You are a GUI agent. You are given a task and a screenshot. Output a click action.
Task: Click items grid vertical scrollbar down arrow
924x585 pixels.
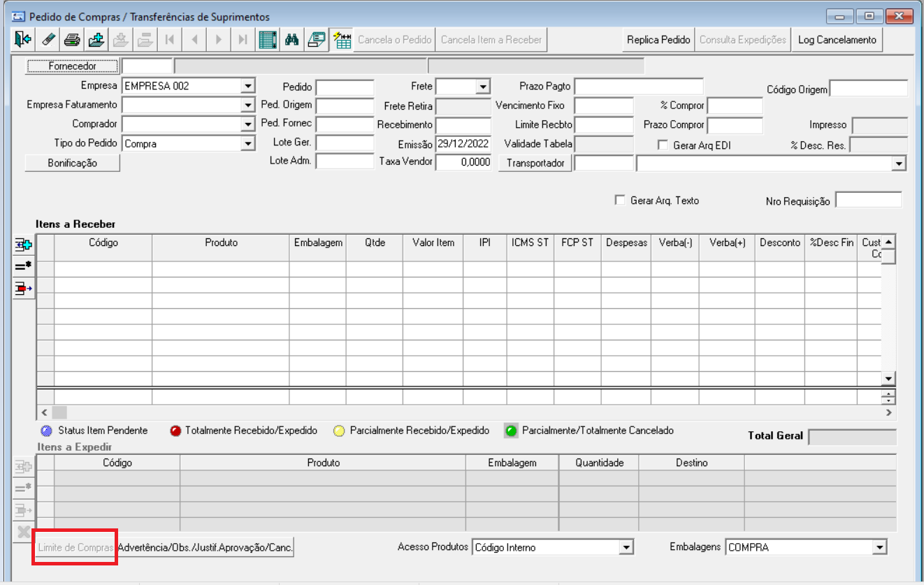[x=888, y=378]
